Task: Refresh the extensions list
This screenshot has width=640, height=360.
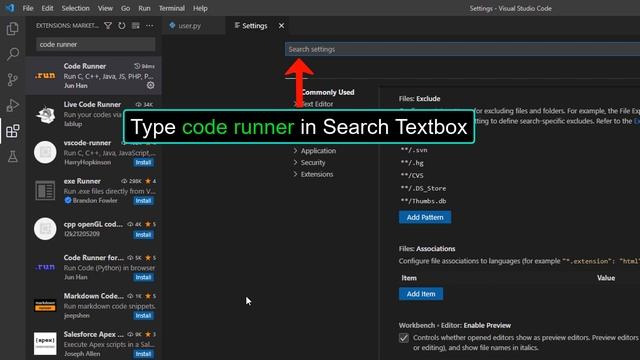Action: point(122,26)
